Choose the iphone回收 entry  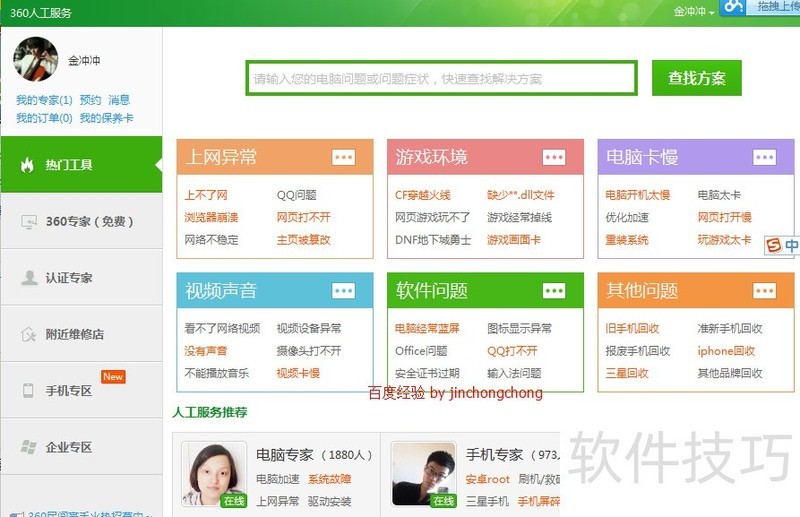(x=727, y=351)
